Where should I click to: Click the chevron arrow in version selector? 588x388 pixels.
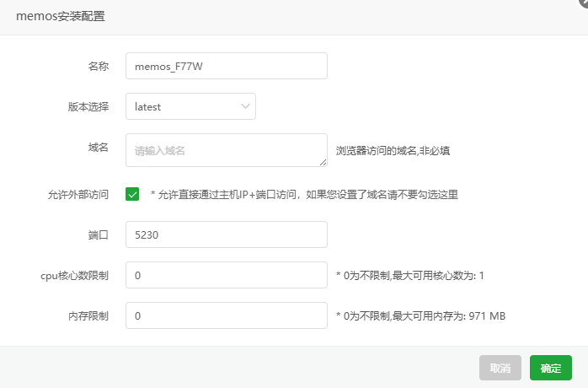[x=245, y=106]
